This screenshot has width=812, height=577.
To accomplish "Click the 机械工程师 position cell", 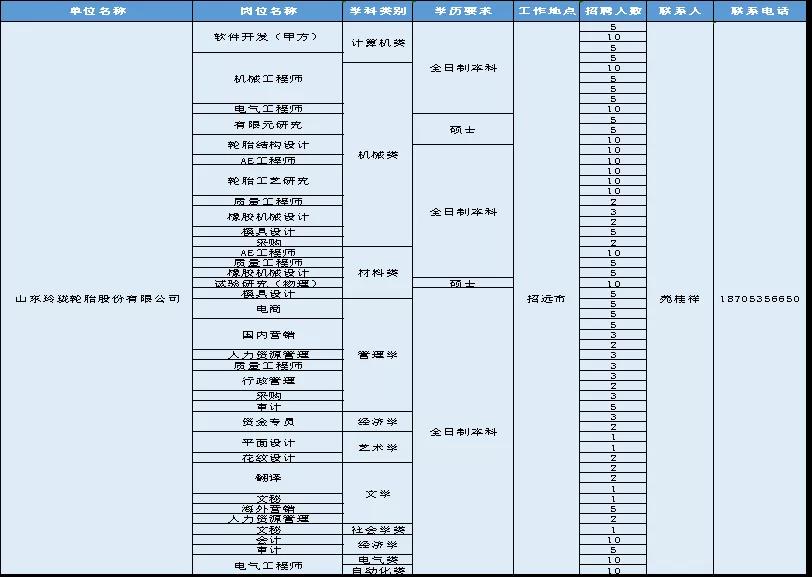I will (x=268, y=78).
